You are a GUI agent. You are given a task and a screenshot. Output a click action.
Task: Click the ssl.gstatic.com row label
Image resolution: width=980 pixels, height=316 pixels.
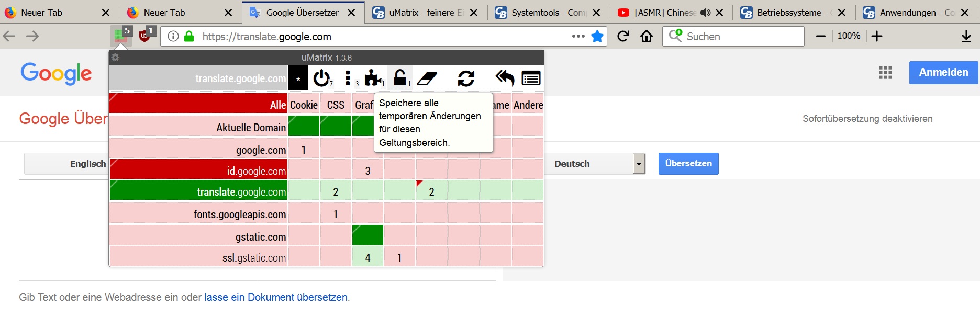(198, 256)
